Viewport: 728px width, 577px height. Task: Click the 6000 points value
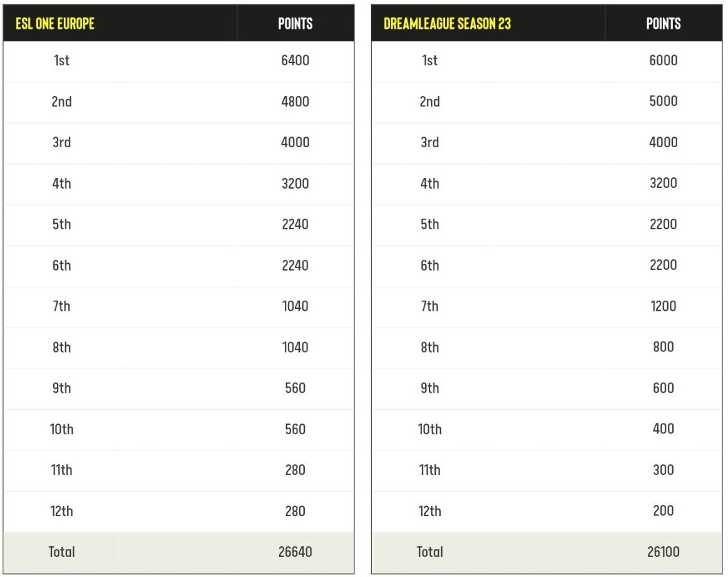point(664,60)
